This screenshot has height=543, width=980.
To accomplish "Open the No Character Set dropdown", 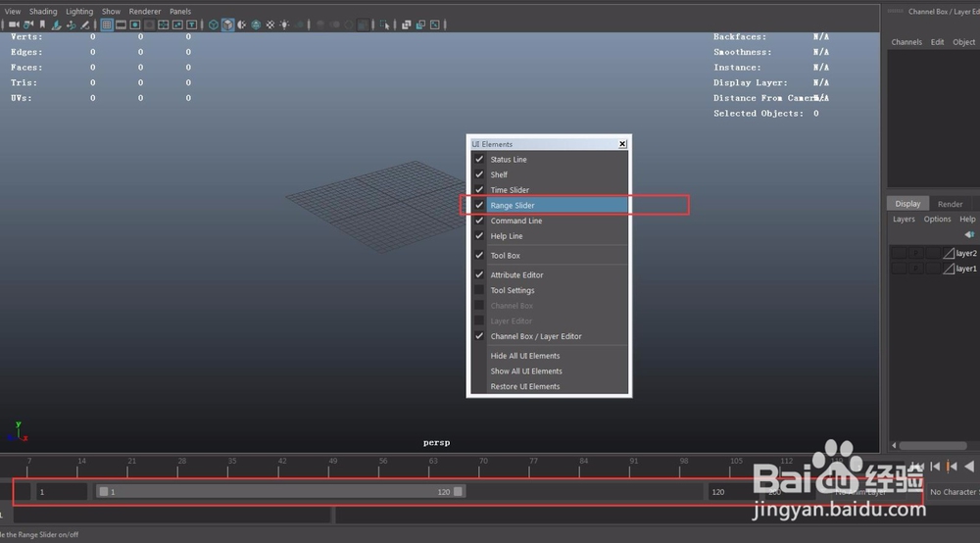I will pyautogui.click(x=954, y=492).
